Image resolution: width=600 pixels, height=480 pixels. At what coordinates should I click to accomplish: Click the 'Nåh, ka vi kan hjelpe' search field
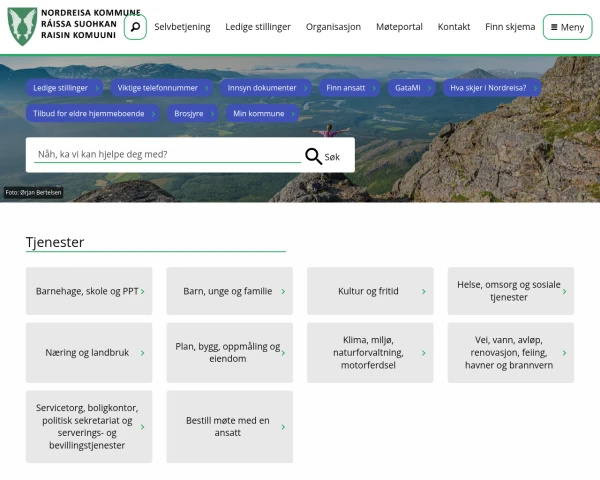click(165, 155)
